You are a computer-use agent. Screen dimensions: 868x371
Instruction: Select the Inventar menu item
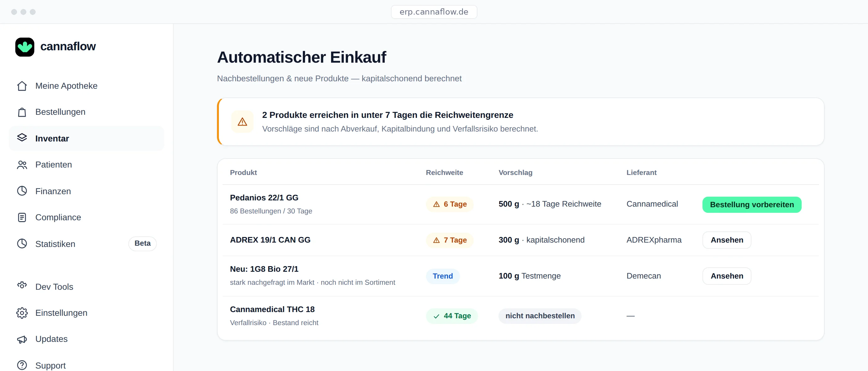pos(86,138)
